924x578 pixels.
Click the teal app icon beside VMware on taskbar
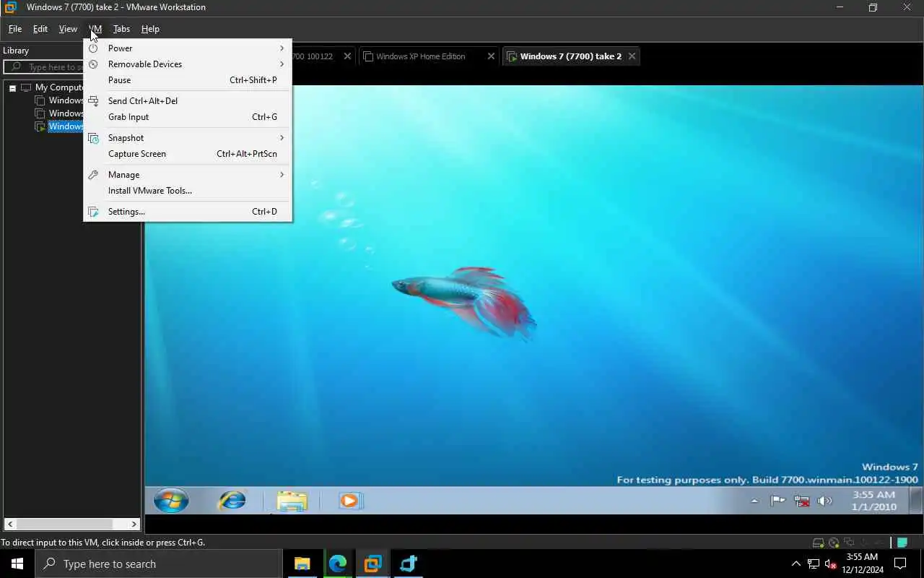pyautogui.click(x=409, y=564)
